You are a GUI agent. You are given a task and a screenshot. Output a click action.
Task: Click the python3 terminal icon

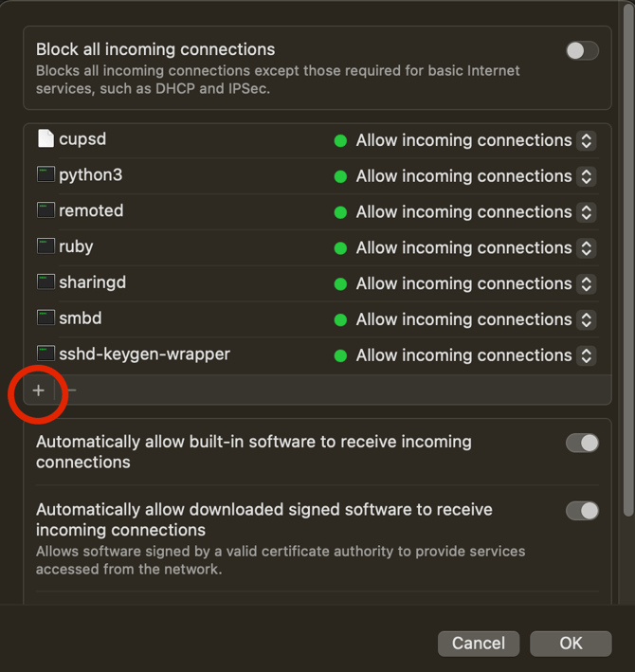tap(45, 175)
